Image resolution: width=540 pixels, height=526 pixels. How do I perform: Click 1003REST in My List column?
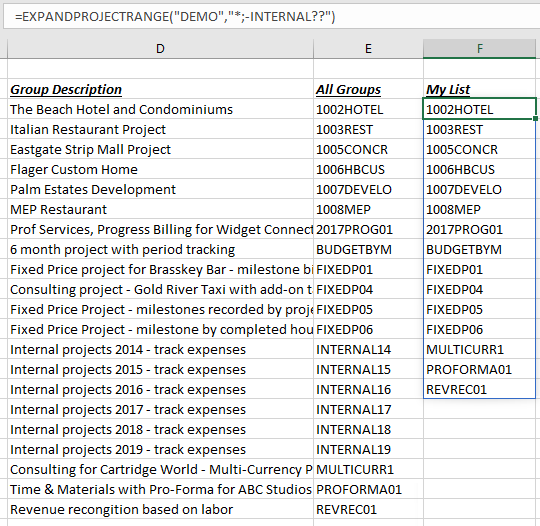pyautogui.click(x=479, y=129)
